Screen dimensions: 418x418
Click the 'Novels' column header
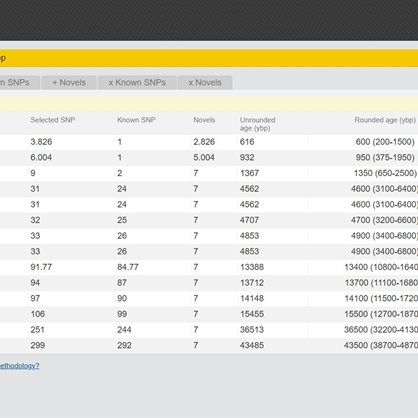204,120
